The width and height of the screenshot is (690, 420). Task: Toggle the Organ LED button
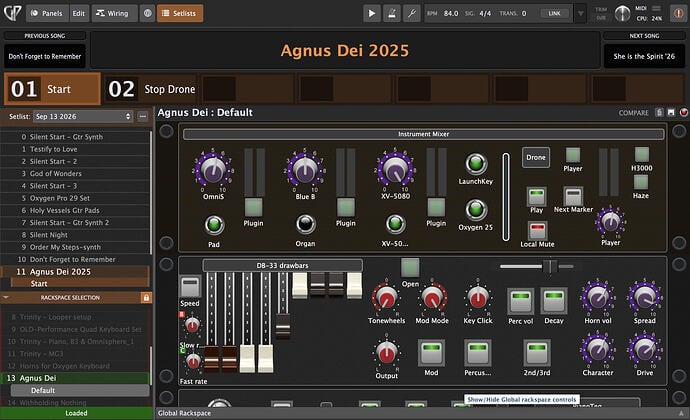(305, 224)
